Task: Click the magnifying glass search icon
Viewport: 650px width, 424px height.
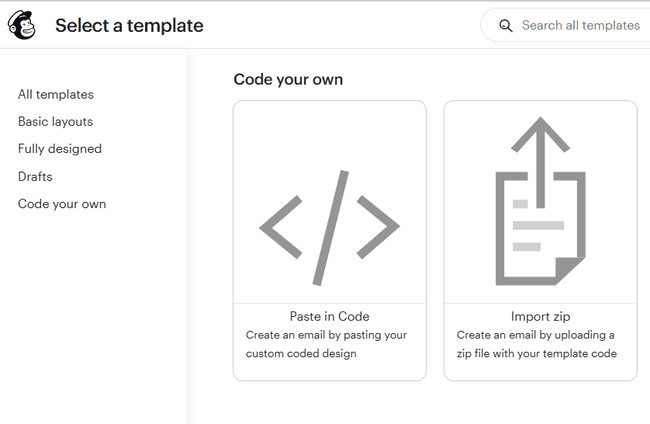Action: (505, 26)
